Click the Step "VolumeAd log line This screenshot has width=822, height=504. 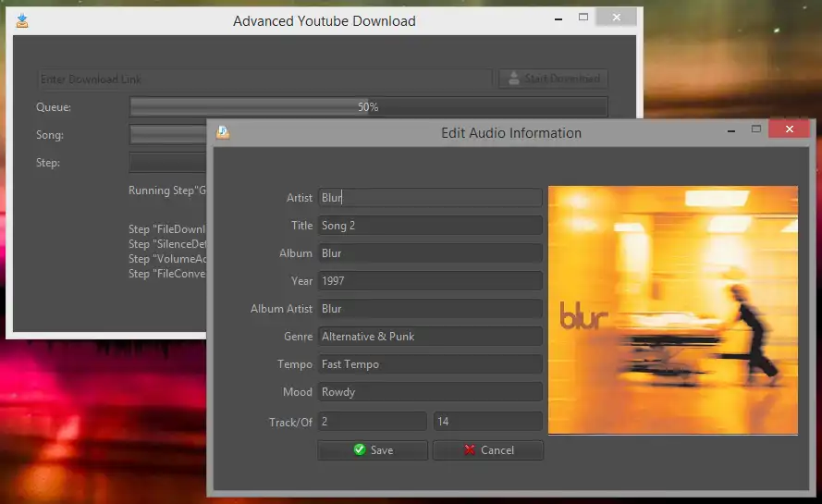(167, 259)
